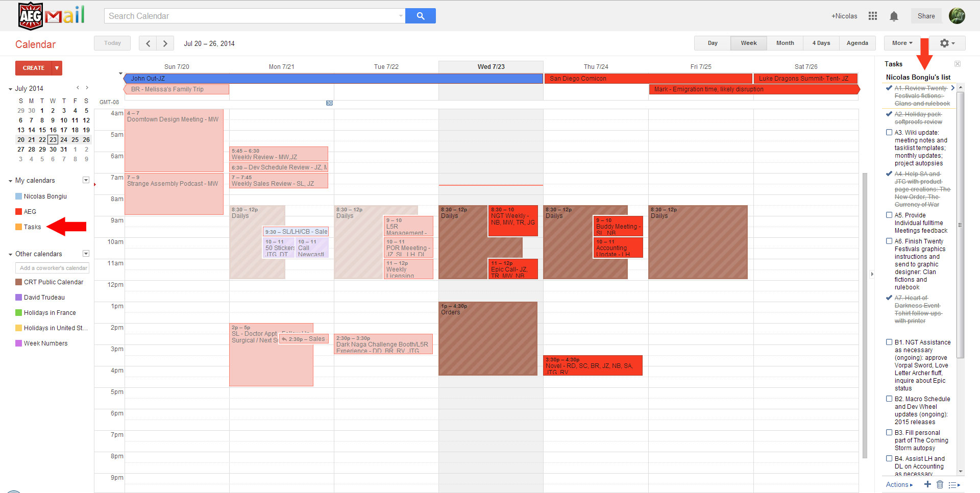Add a new task with plus icon
Image resolution: width=980 pixels, height=493 pixels.
coord(927,484)
